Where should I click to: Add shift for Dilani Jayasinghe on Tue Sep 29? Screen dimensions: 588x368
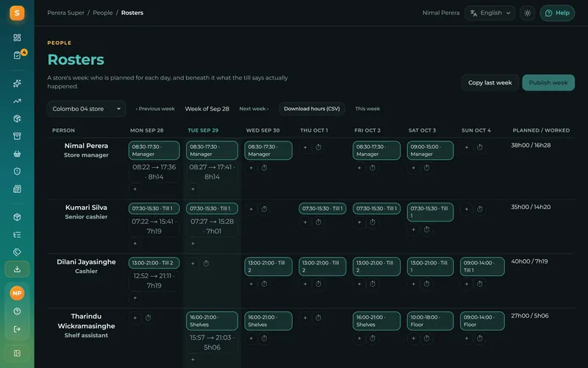click(x=193, y=263)
